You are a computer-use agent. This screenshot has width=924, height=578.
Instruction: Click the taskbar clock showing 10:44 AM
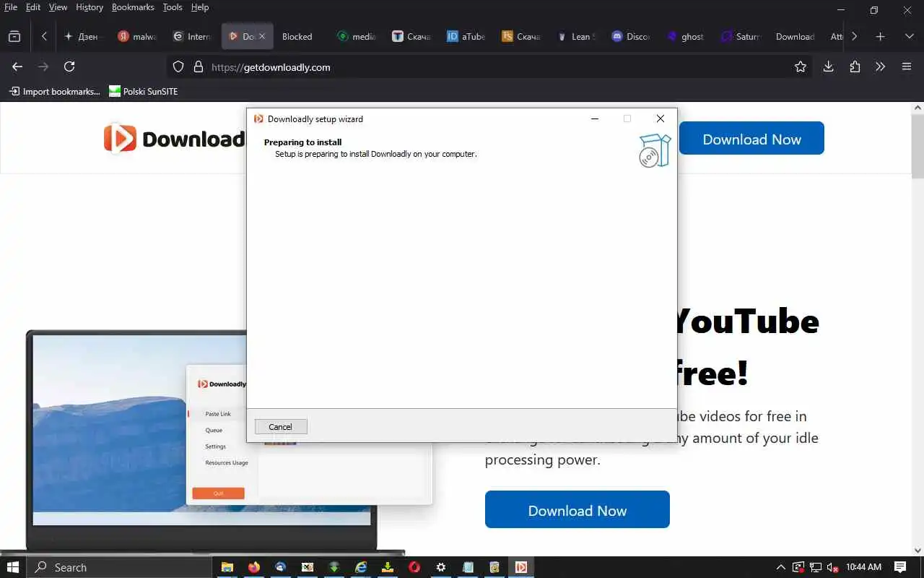click(864, 567)
